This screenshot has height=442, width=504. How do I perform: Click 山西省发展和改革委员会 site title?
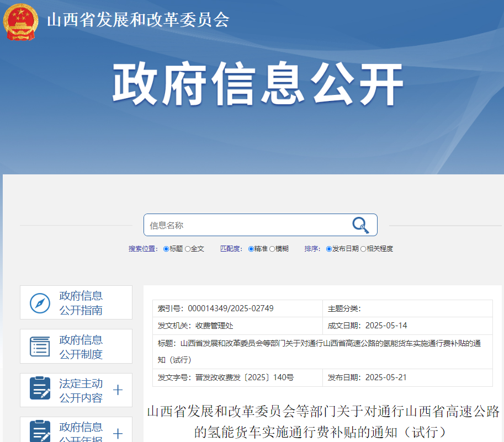tap(138, 20)
